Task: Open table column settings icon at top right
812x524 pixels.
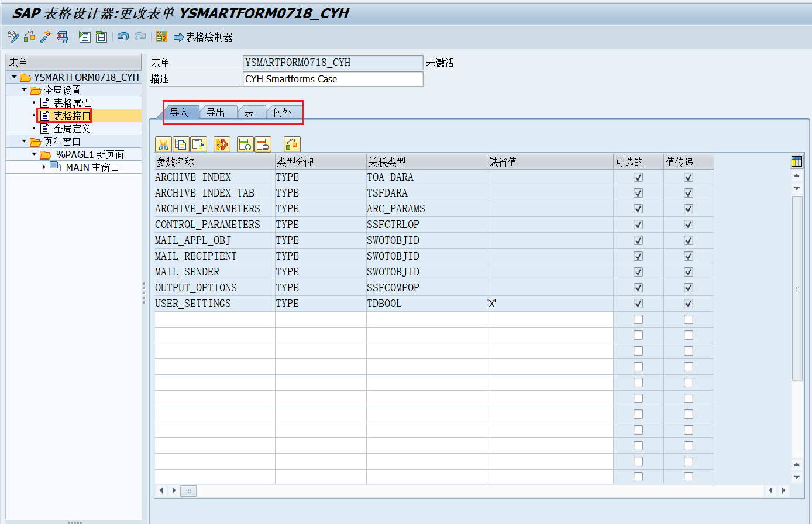Action: click(x=796, y=162)
